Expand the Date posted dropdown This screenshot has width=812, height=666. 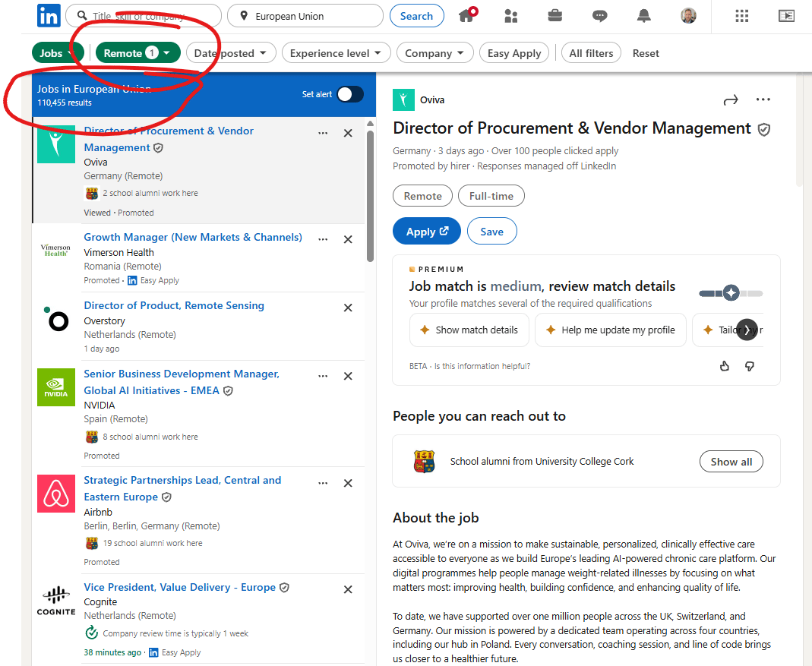pos(230,53)
